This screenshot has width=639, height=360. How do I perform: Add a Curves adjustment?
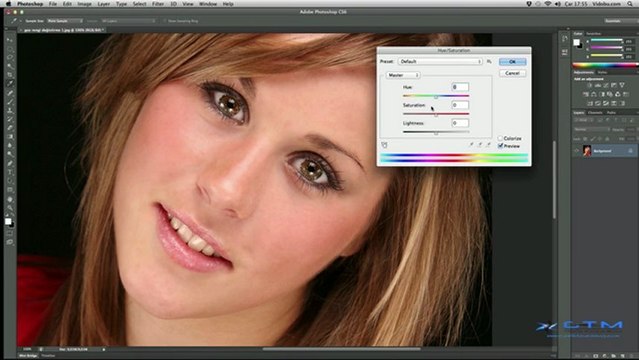(x=606, y=85)
